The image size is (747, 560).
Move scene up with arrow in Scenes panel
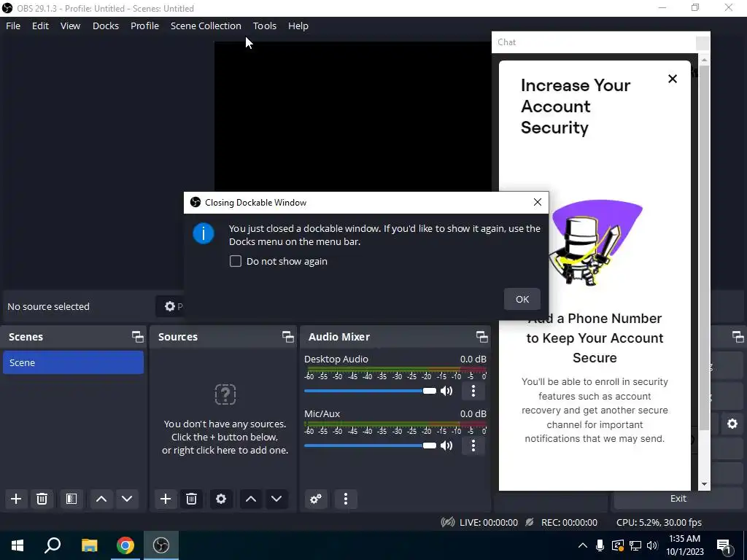(x=101, y=499)
